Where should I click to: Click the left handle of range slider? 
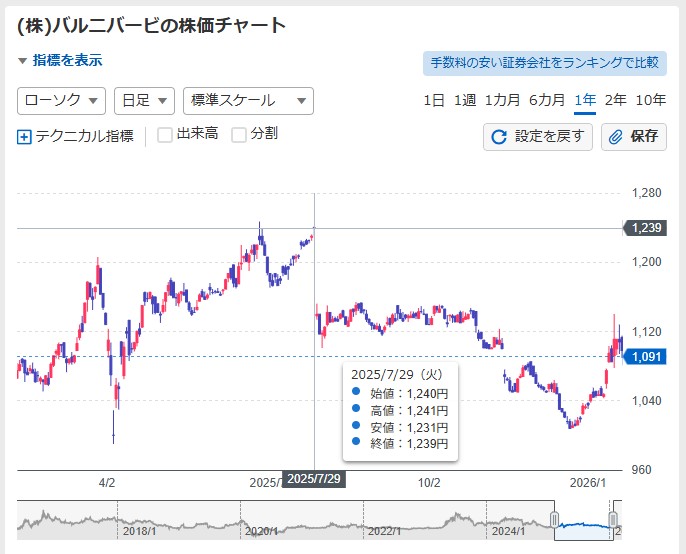click(555, 519)
